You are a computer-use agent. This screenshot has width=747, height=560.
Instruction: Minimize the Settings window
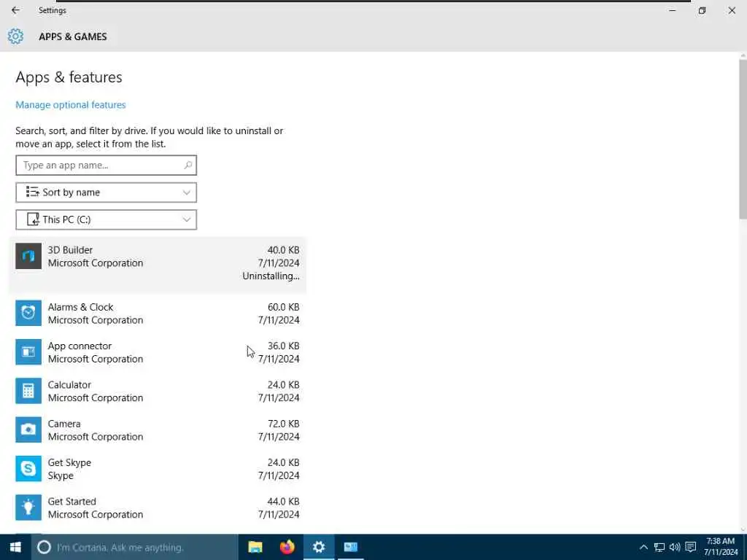672,10
